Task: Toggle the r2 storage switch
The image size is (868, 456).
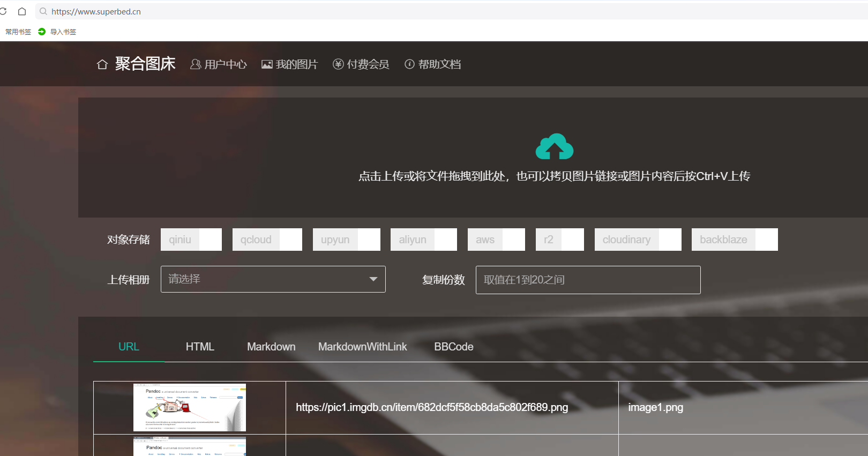Action: pyautogui.click(x=560, y=240)
